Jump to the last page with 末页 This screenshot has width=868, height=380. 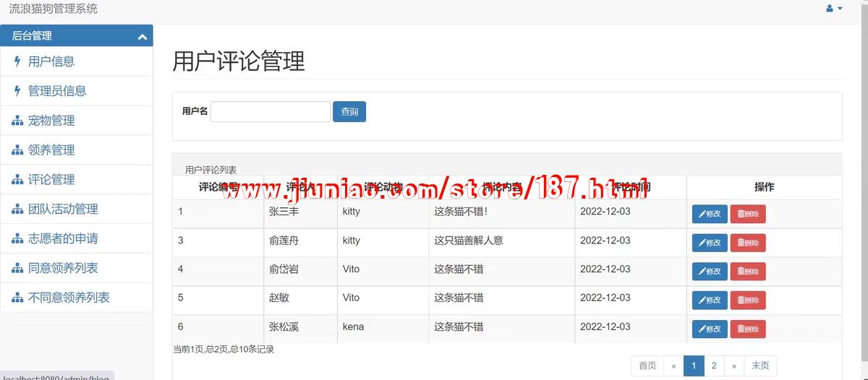(760, 366)
